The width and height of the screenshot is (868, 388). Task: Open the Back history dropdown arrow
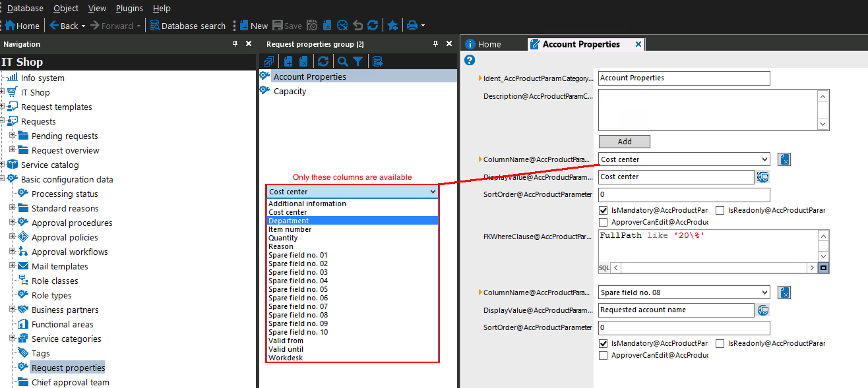[83, 26]
